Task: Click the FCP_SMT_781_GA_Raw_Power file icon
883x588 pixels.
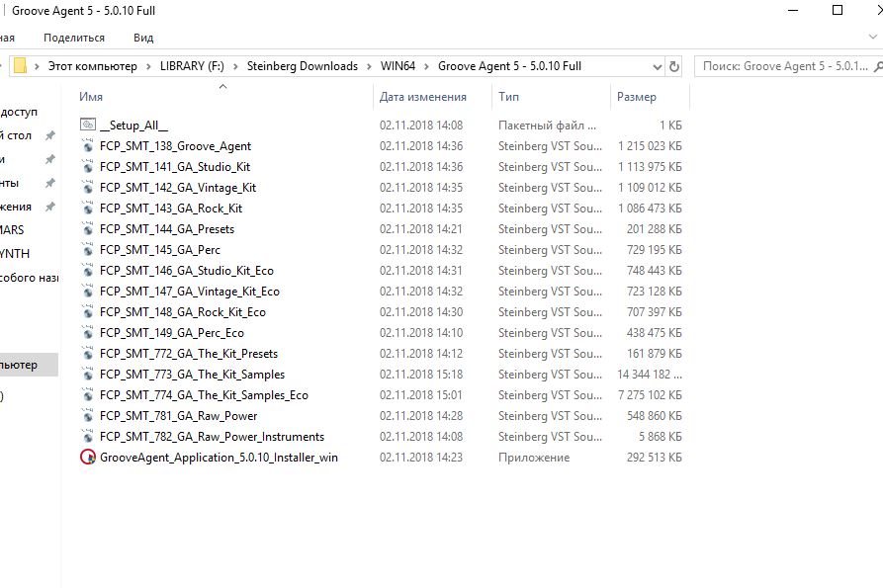Action: [x=88, y=416]
